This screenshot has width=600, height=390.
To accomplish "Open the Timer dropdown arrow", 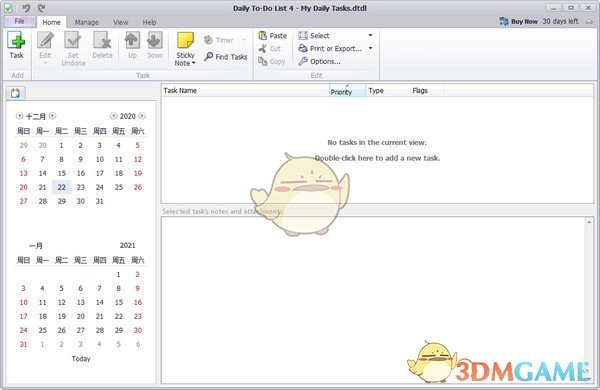I will [244, 39].
